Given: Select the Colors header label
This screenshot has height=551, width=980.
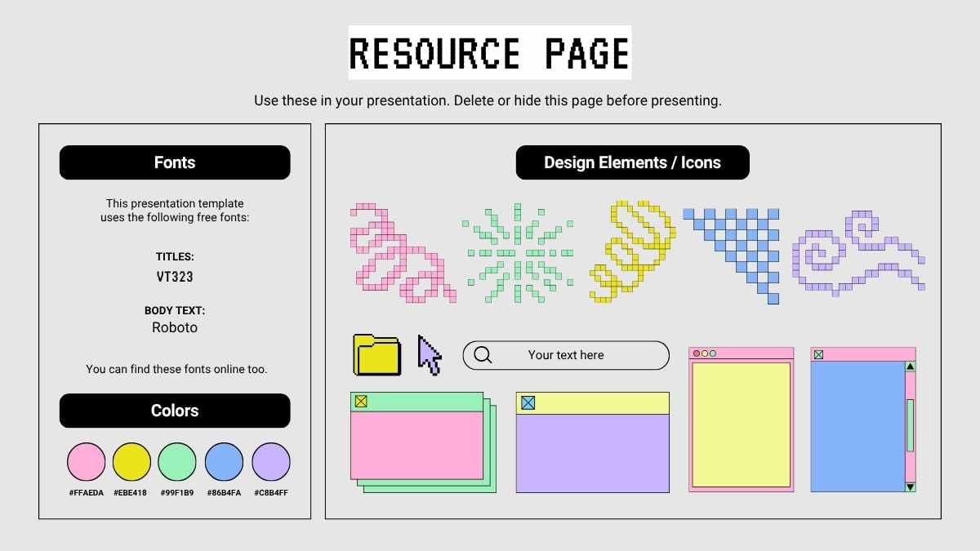Looking at the screenshot, I should click(x=175, y=411).
